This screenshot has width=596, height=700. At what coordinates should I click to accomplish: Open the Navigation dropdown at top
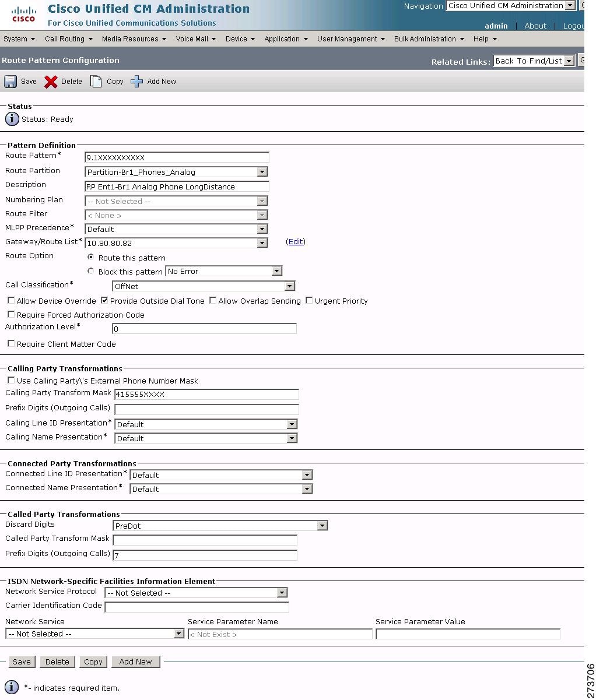coord(511,5)
